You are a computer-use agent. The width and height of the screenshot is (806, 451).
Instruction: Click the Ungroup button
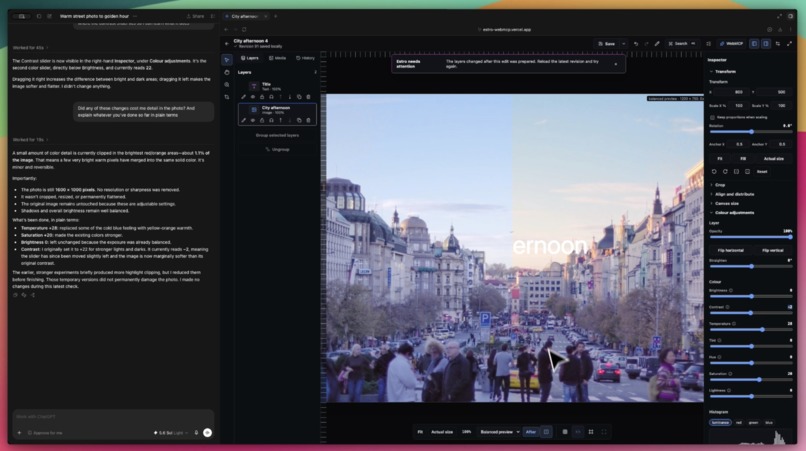click(x=277, y=149)
